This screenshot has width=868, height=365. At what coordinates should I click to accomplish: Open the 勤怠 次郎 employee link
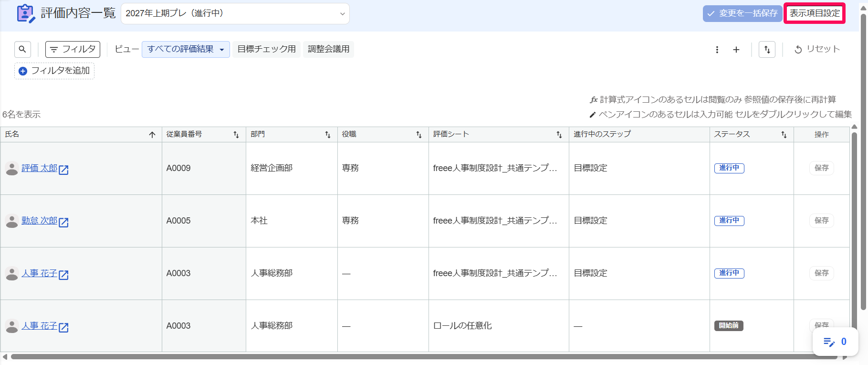[x=39, y=221]
